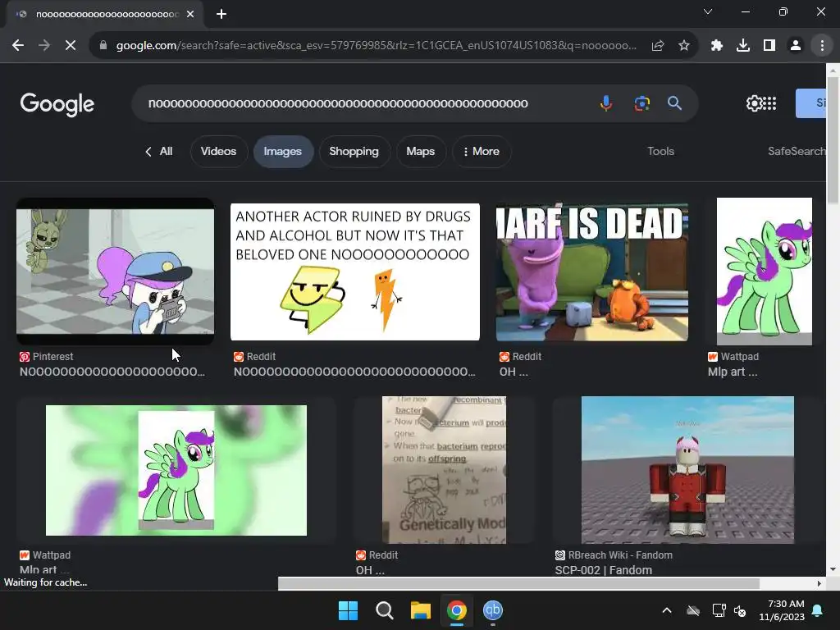Click the horizontal scrollbar right arrow
Image resolution: width=840 pixels, height=630 pixels.
(x=819, y=583)
